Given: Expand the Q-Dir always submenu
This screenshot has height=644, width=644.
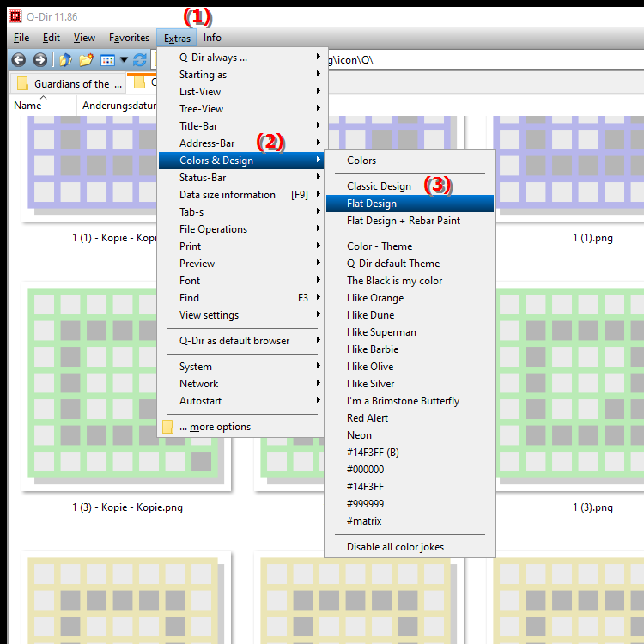Looking at the screenshot, I should 241,58.
